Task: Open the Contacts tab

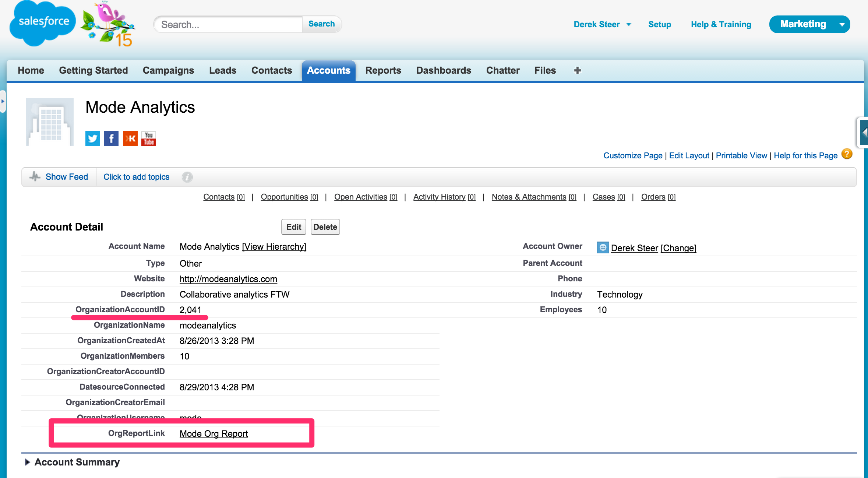Action: 272,70
